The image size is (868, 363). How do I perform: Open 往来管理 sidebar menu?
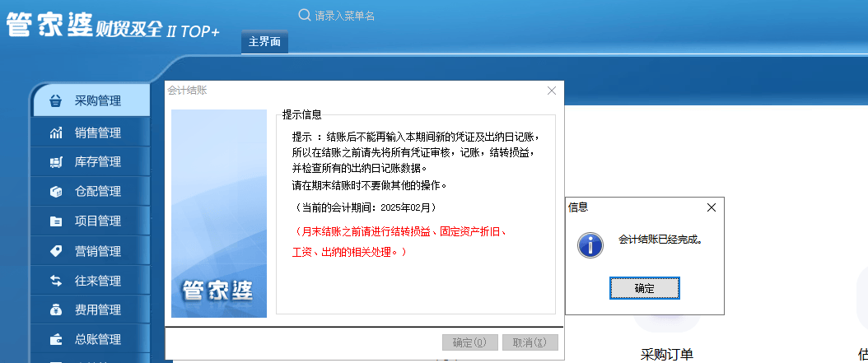[x=91, y=281]
